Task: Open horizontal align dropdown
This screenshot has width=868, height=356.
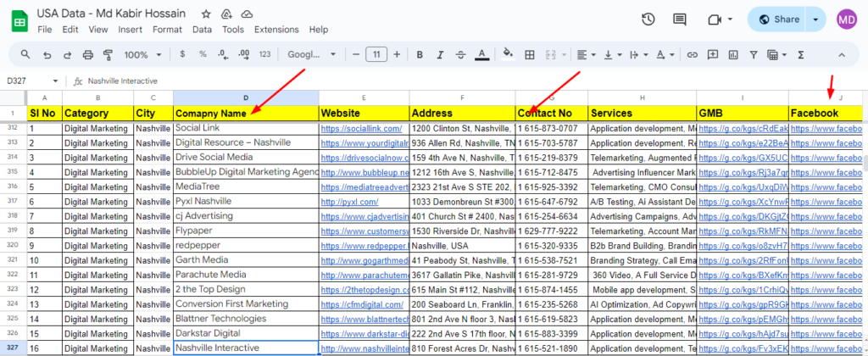Action: pyautogui.click(x=586, y=54)
